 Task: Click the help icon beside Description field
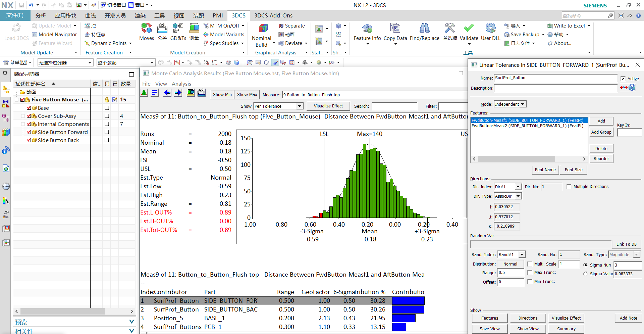[632, 87]
